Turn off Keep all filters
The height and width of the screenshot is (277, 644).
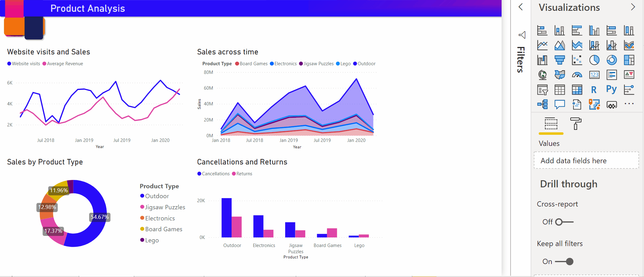[x=564, y=262]
